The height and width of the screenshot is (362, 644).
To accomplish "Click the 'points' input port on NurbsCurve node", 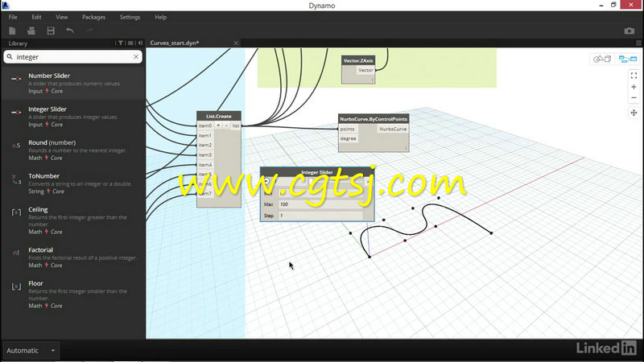I will 348,129.
